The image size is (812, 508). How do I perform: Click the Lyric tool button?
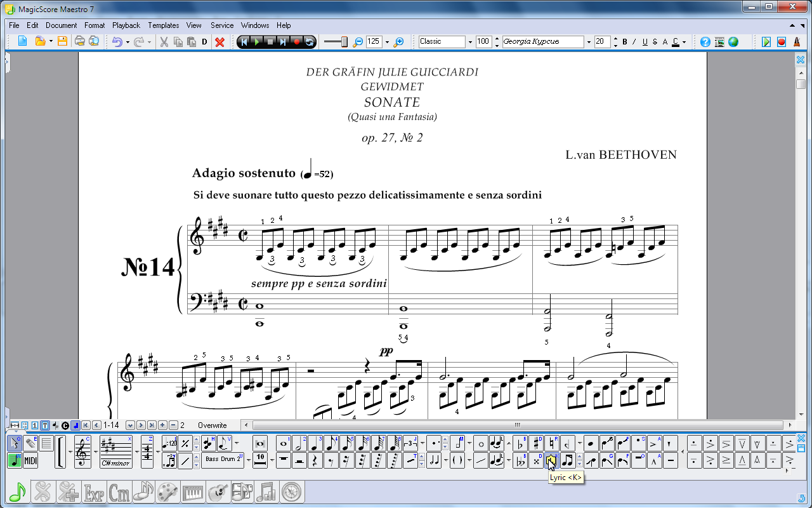tap(551, 460)
